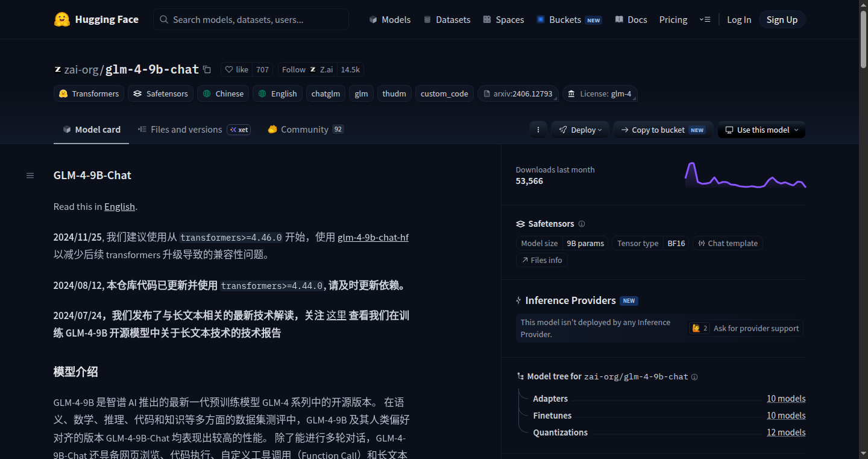Screen dimensions: 868x459
Task: Open the Use this model dropdown
Action: point(761,130)
